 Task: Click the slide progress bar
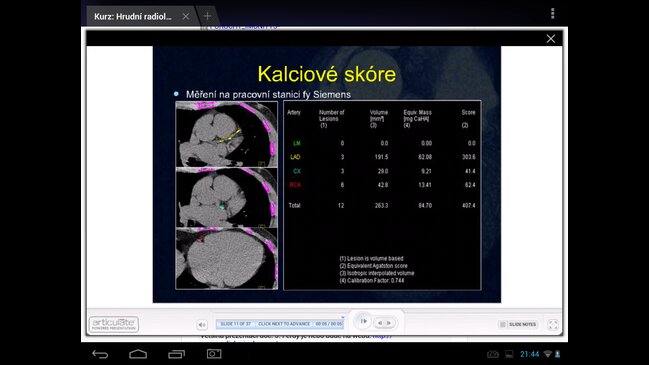coord(280,324)
